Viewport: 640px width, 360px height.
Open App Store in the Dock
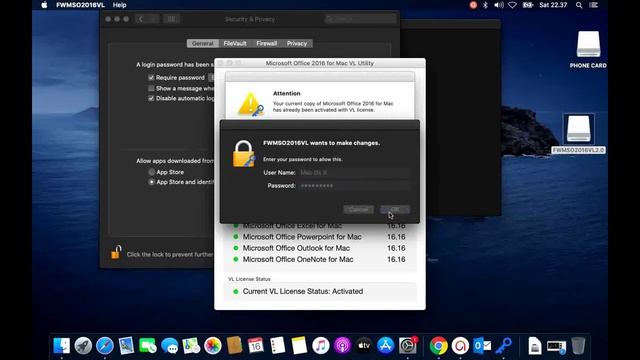(x=386, y=346)
